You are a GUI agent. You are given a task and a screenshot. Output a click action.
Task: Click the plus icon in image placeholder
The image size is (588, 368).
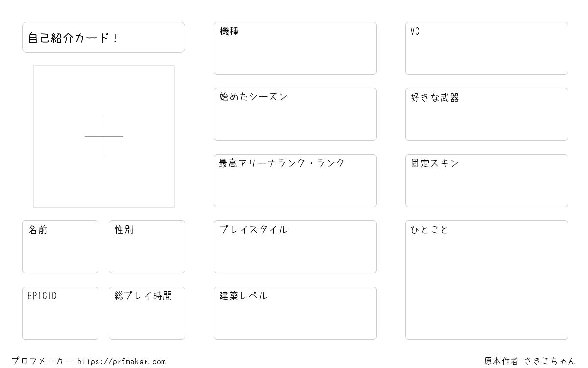click(x=104, y=136)
